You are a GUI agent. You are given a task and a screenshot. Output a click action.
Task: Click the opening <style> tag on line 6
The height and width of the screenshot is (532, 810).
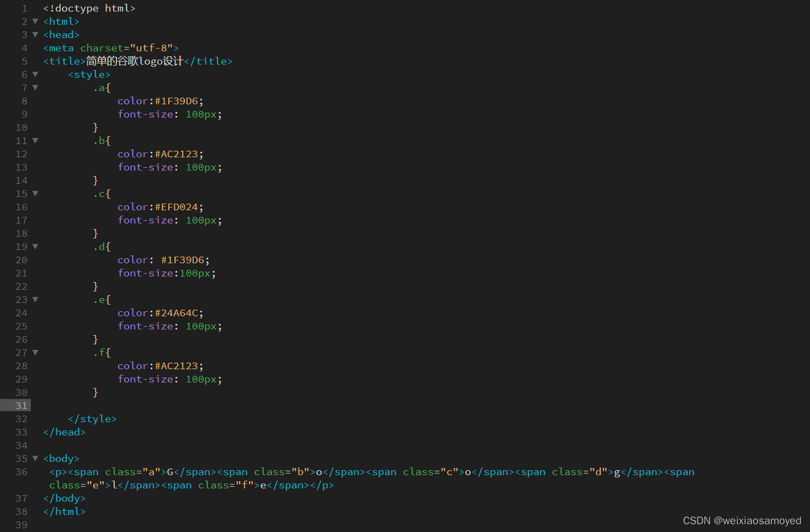89,75
